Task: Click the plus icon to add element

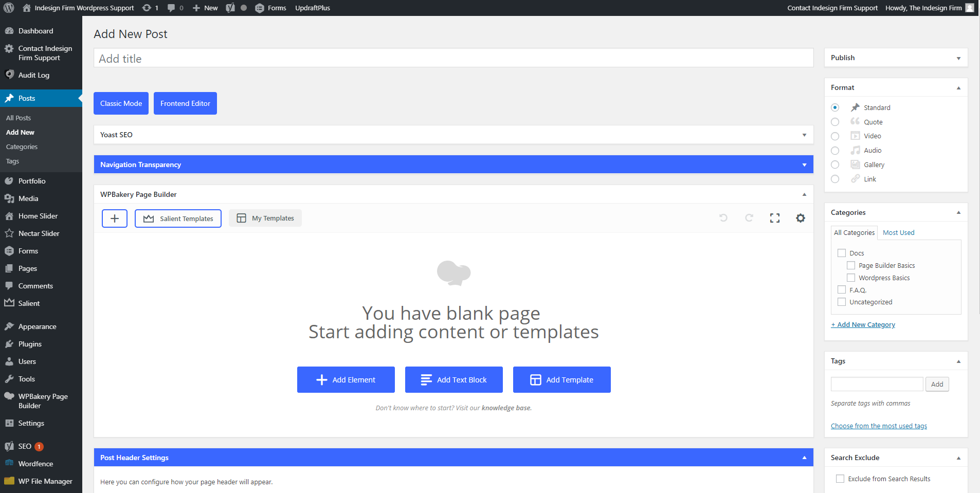Action: [x=115, y=218]
